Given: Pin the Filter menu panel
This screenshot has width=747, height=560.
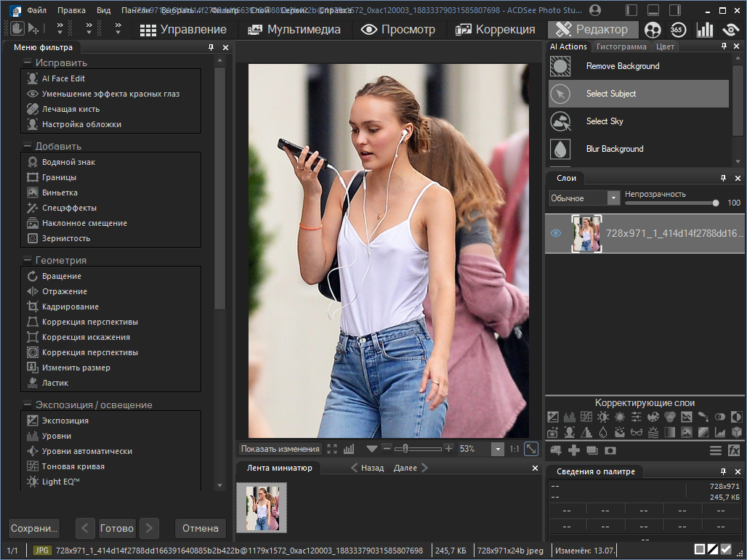Looking at the screenshot, I should coord(211,47).
